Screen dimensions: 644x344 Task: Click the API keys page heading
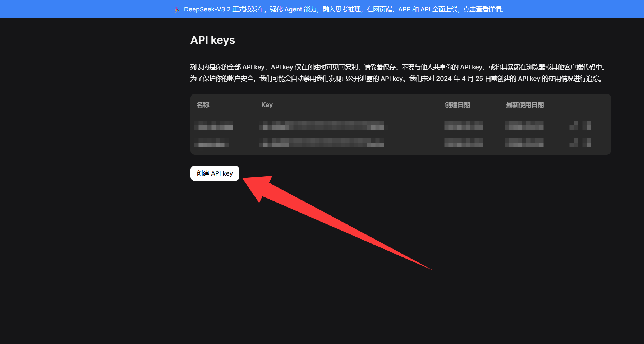pyautogui.click(x=212, y=40)
